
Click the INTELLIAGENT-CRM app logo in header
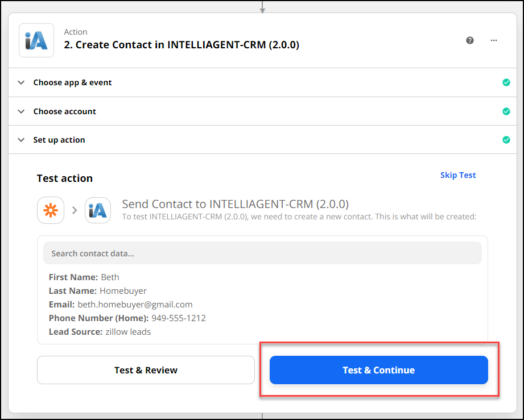[x=36, y=40]
